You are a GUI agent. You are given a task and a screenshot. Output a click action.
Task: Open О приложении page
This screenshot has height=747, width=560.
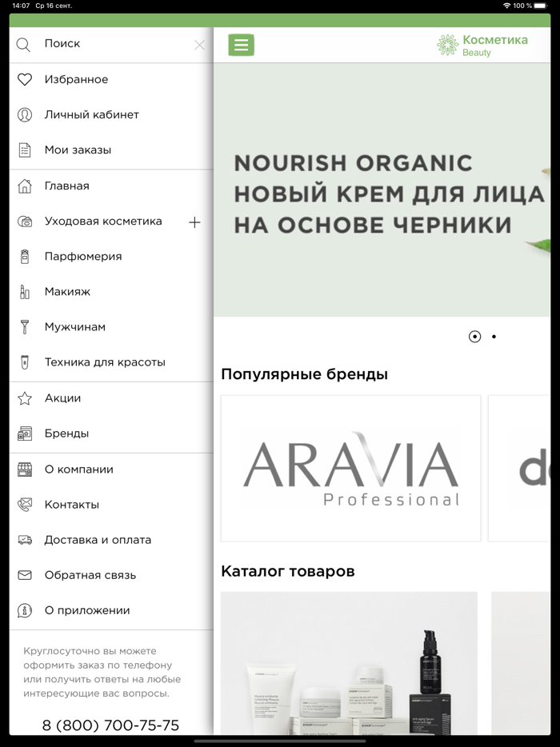click(111, 610)
